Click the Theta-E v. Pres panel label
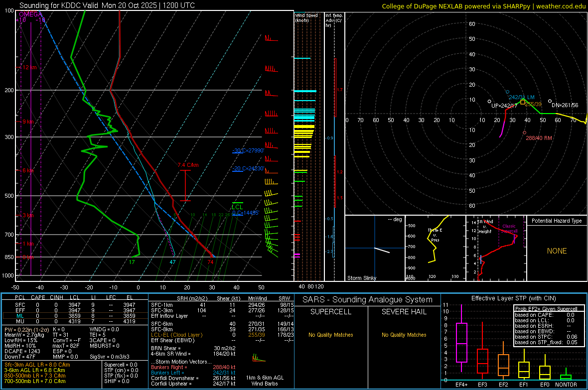The image size is (588, 390). click(435, 235)
